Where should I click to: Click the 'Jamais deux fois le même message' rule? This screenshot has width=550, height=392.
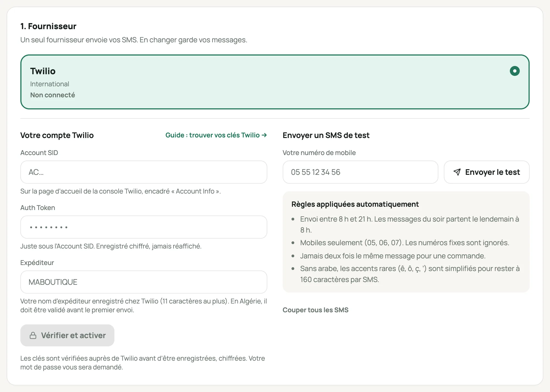(x=393, y=256)
